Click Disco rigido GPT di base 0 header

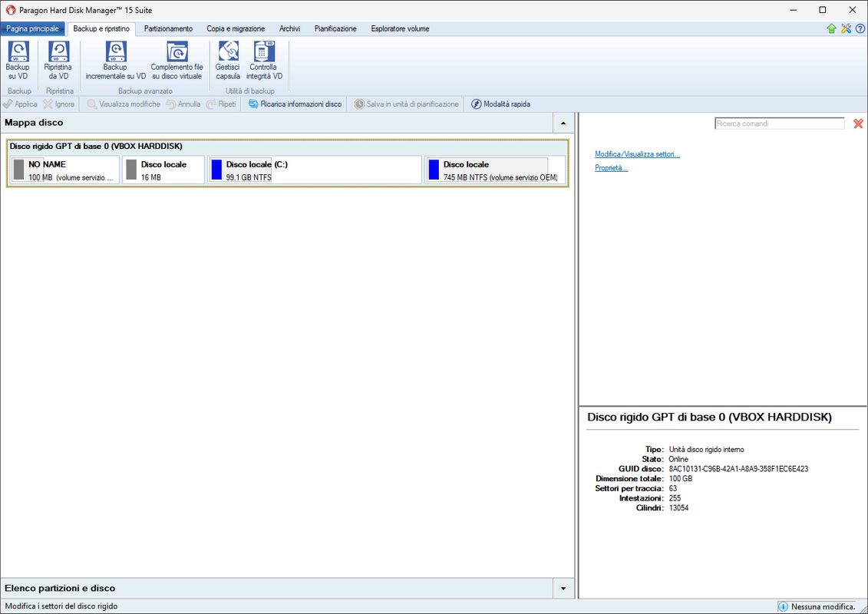click(97, 147)
